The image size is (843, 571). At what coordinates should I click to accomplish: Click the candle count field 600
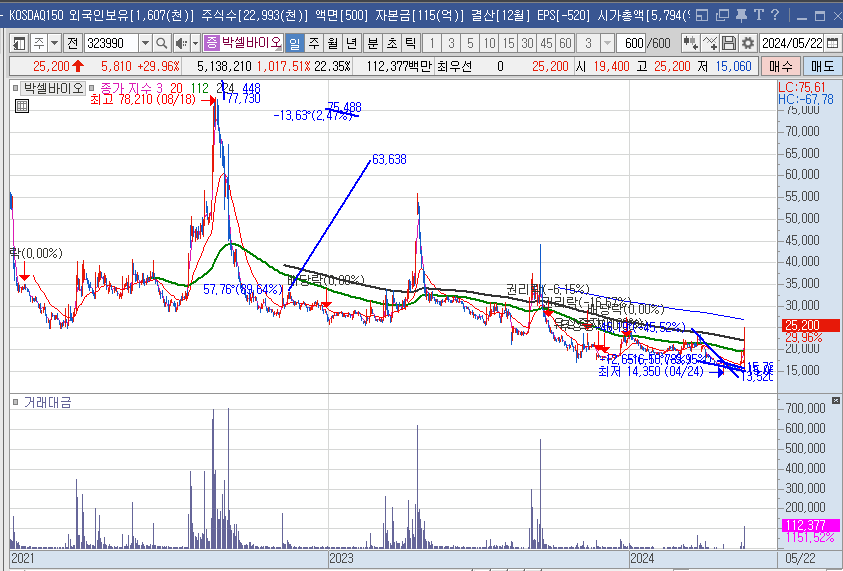pyautogui.click(x=631, y=42)
